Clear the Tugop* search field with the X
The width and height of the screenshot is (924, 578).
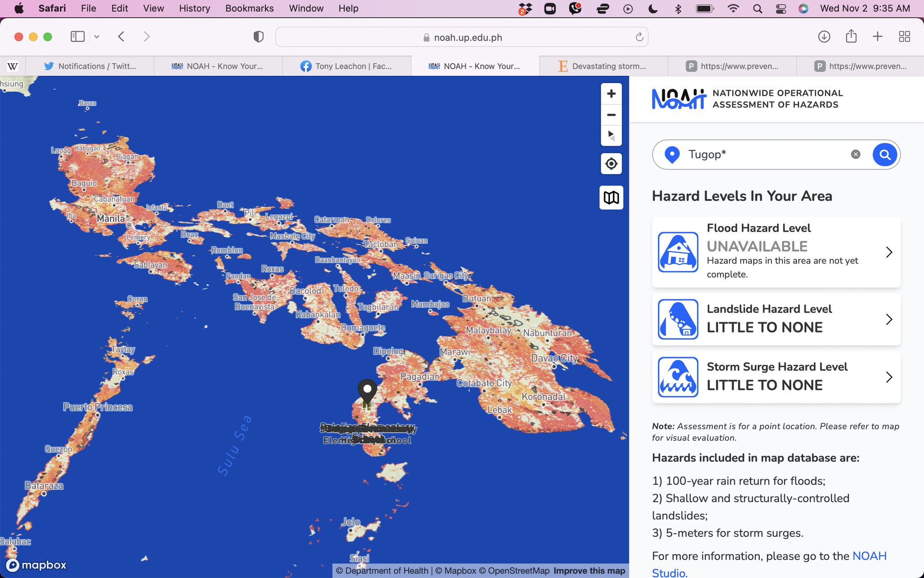coord(855,154)
